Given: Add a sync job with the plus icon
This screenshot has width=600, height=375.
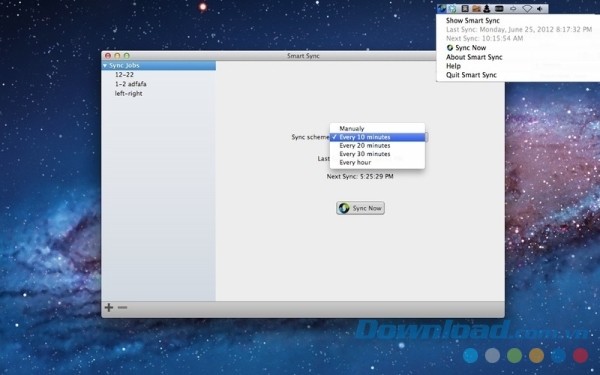Looking at the screenshot, I should pyautogui.click(x=109, y=307).
